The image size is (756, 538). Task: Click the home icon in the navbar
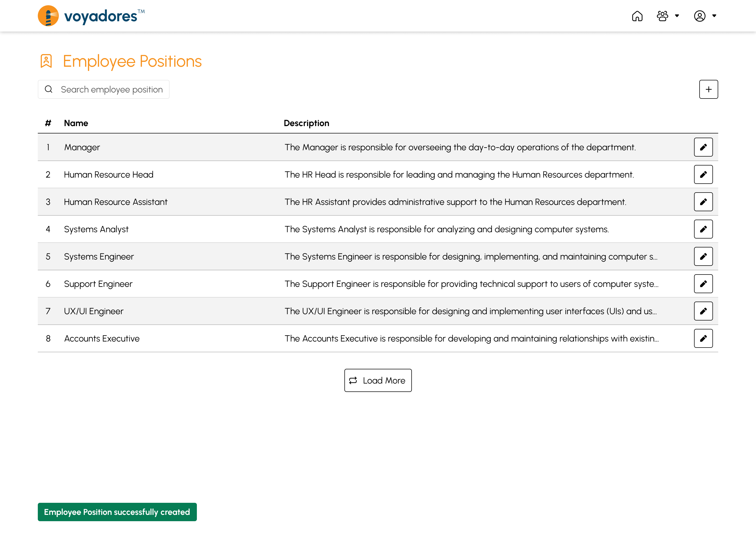click(637, 16)
